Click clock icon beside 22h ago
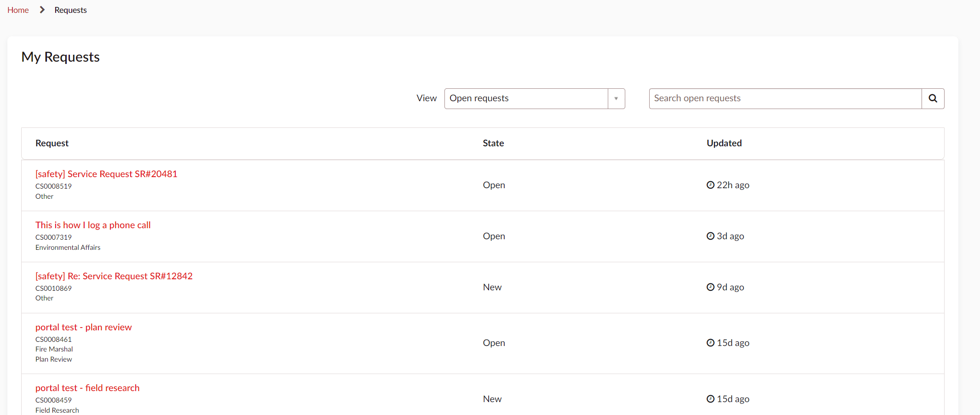This screenshot has width=980, height=415. click(x=710, y=185)
